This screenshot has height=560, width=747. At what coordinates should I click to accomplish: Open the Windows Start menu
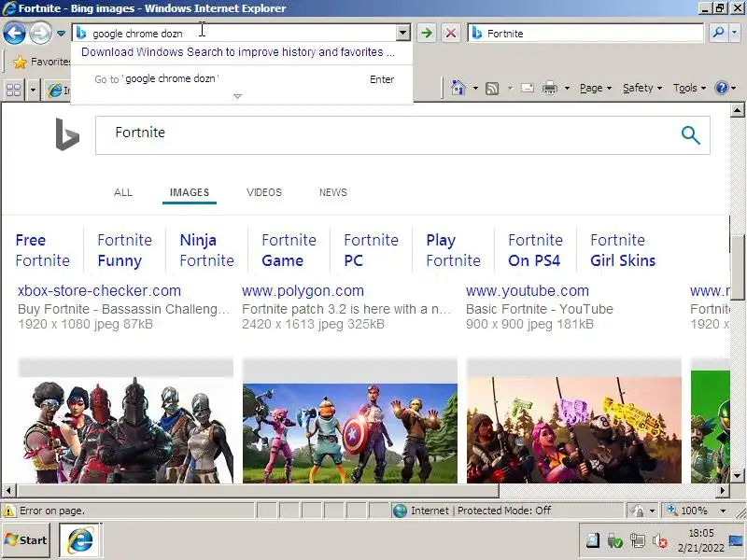[x=26, y=540]
